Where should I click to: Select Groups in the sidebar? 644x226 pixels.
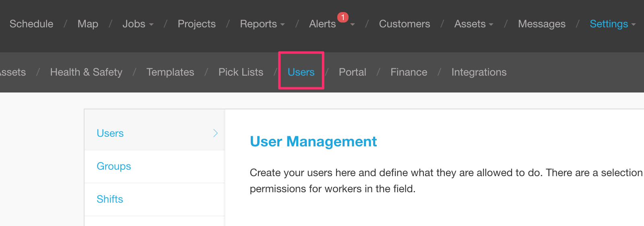[x=155, y=166]
